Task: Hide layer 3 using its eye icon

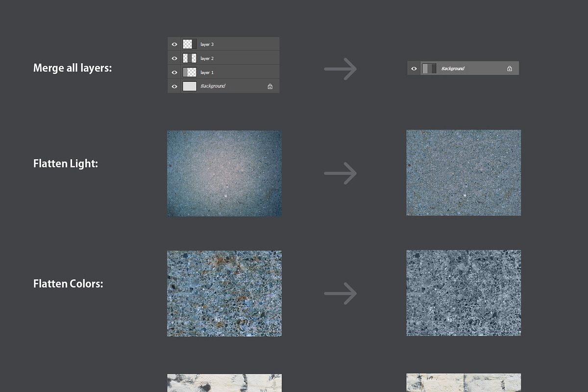Action: pos(174,44)
